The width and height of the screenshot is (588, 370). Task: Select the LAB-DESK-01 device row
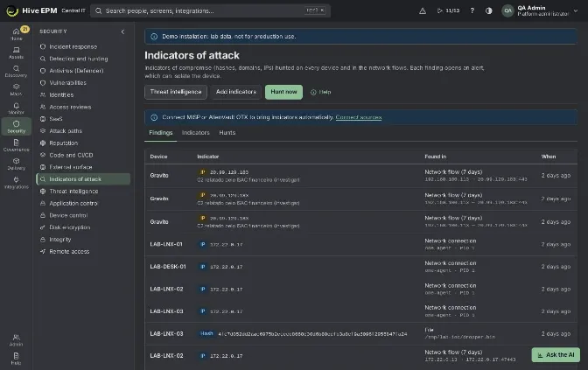pos(360,267)
